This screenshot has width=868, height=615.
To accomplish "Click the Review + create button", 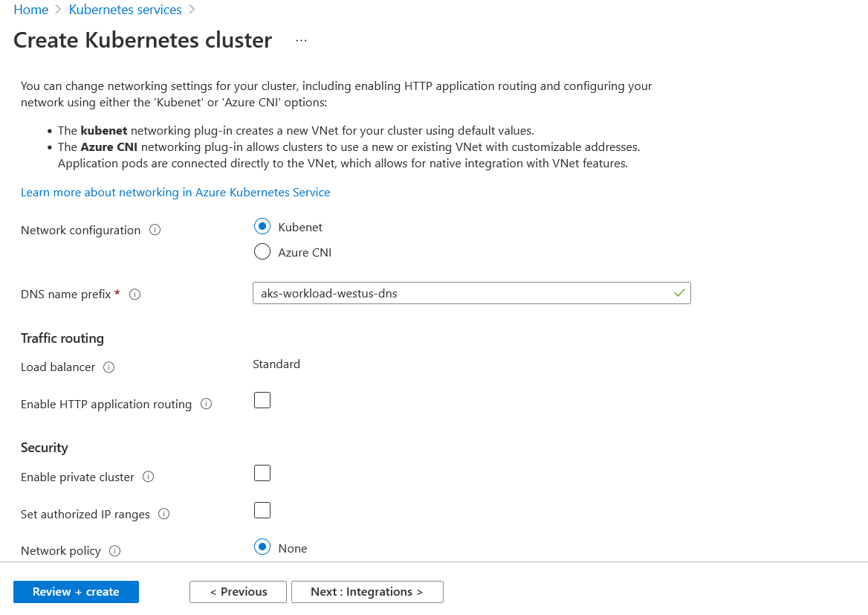I will (x=76, y=592).
